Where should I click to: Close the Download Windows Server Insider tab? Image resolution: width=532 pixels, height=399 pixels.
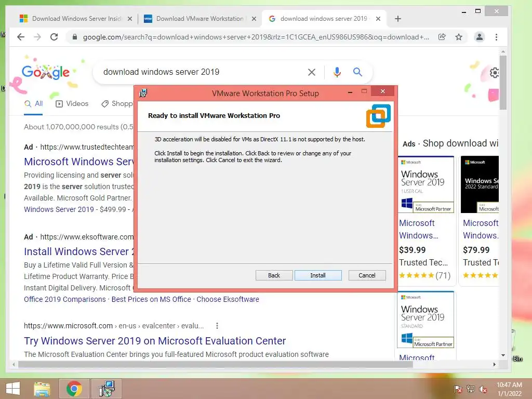click(x=129, y=19)
